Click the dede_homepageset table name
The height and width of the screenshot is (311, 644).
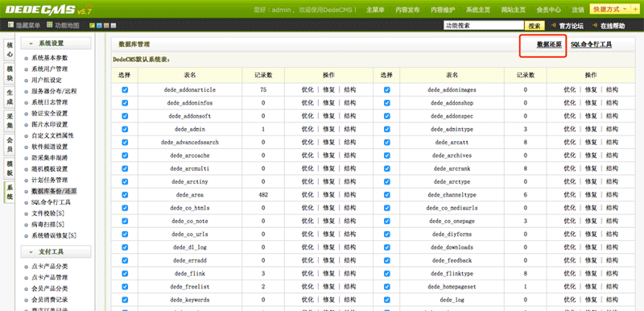(x=452, y=287)
